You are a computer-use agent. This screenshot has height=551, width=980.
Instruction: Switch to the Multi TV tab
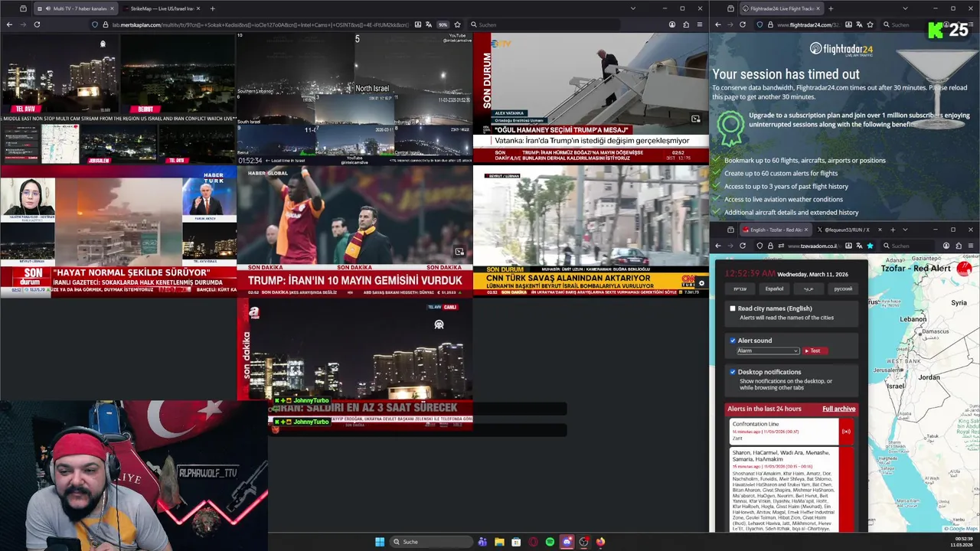(x=75, y=8)
